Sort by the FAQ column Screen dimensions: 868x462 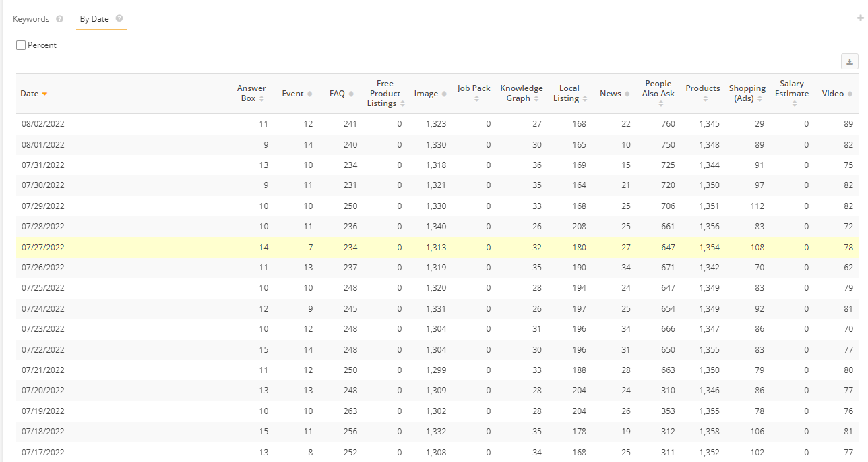[x=341, y=94]
